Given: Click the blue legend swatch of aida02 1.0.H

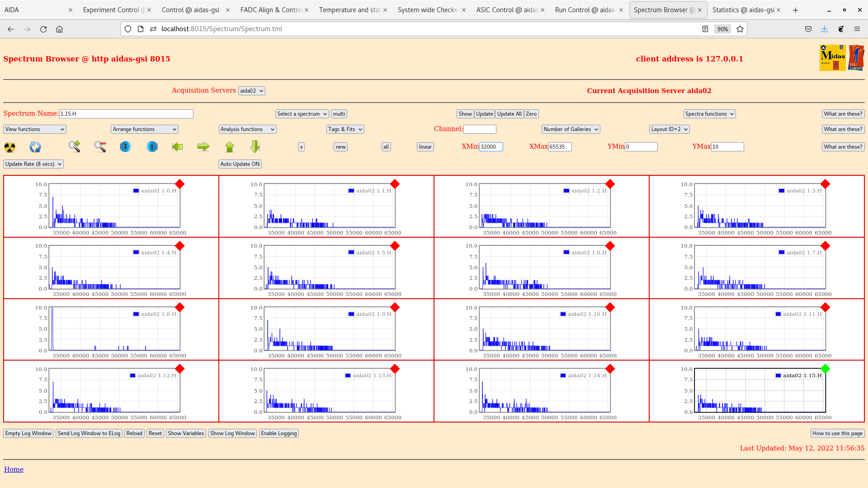Looking at the screenshot, I should tap(136, 191).
